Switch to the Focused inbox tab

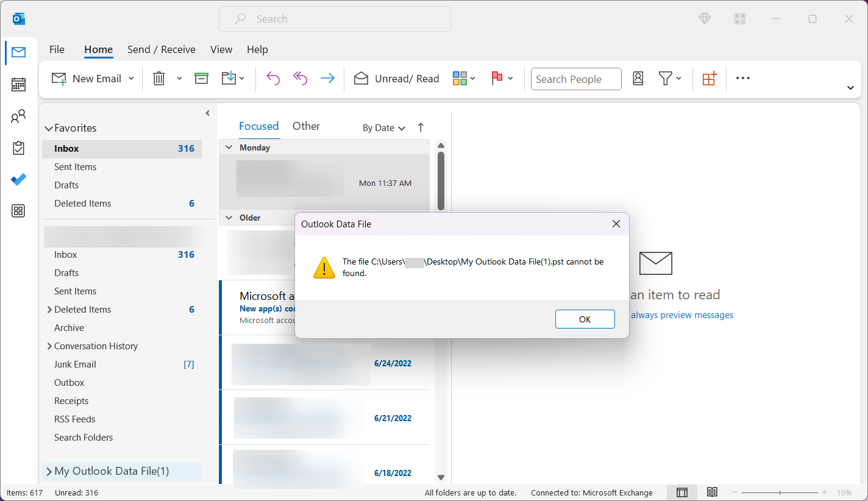coord(258,126)
